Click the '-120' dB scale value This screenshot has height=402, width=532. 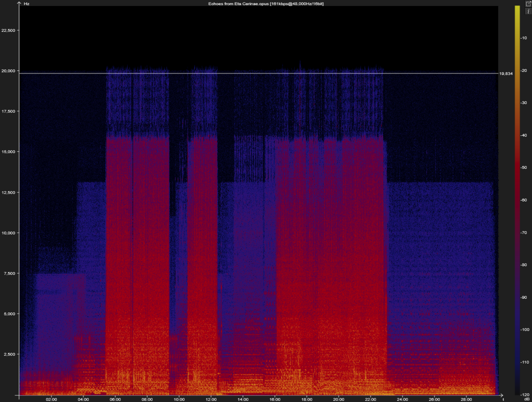(x=525, y=395)
